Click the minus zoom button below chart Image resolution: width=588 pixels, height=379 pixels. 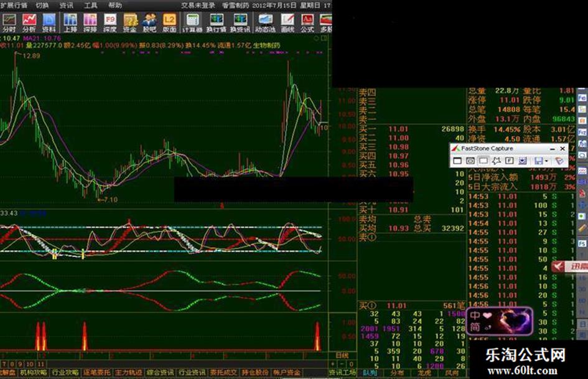pos(342,364)
